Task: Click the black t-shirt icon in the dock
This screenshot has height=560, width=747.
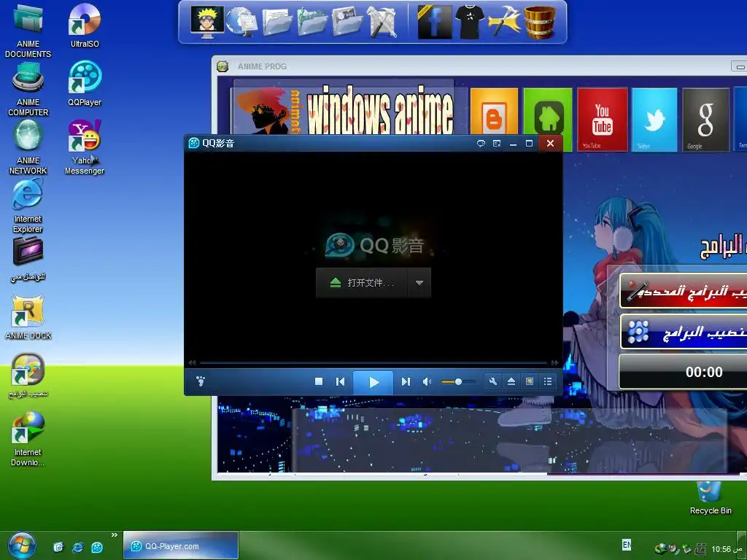Action: (x=469, y=22)
